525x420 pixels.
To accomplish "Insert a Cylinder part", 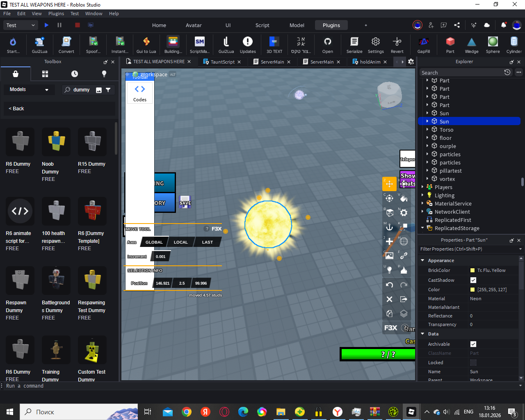I will coord(514,45).
